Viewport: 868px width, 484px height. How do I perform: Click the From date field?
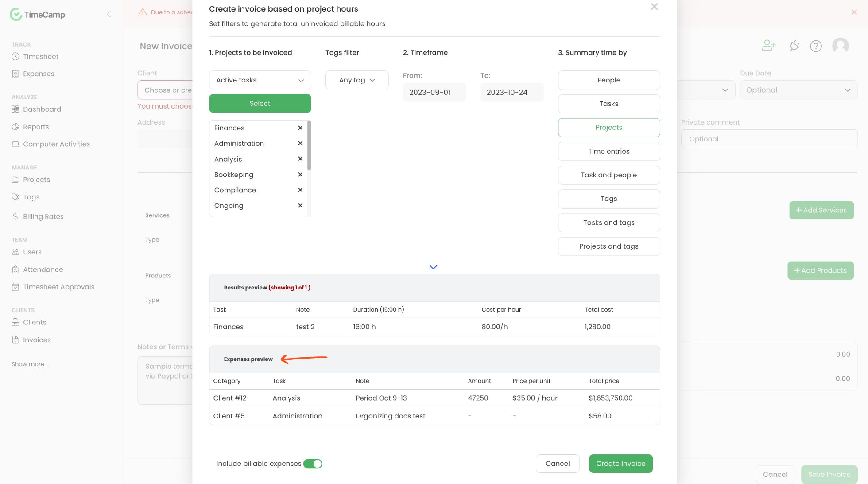pos(434,92)
